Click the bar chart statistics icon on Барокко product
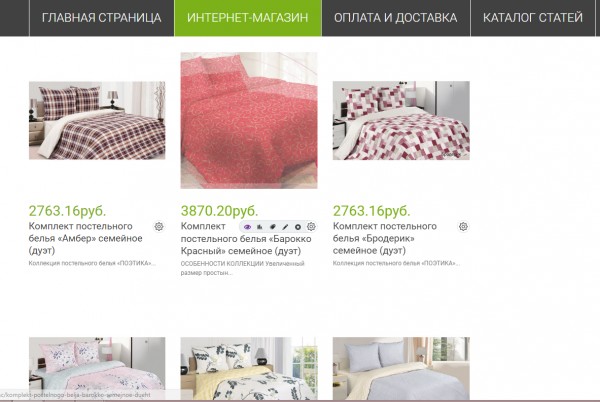The height and width of the screenshot is (402, 600). pos(260,227)
